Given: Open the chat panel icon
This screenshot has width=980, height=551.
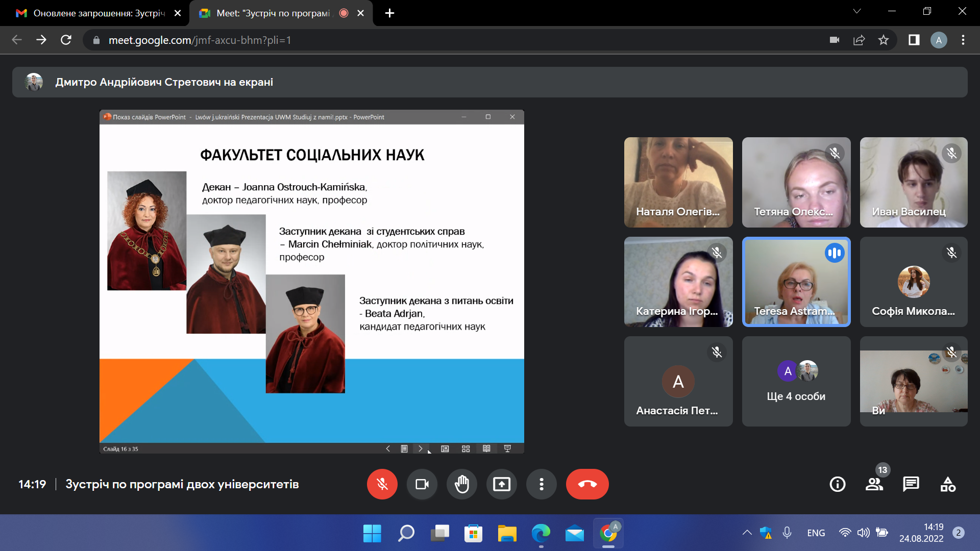Looking at the screenshot, I should pos(911,484).
